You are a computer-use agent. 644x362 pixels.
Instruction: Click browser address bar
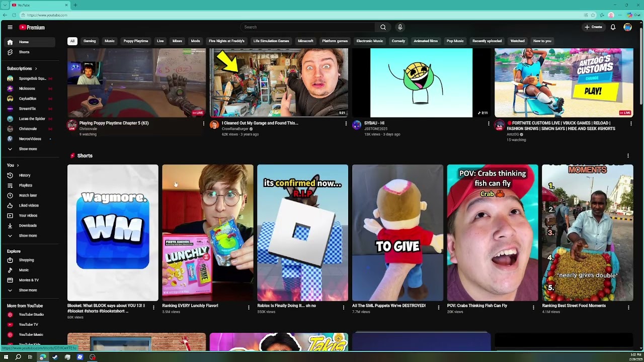coord(302,15)
